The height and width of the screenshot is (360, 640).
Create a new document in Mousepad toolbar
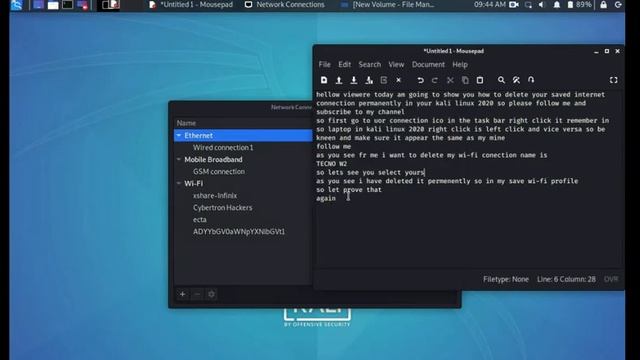(x=324, y=80)
